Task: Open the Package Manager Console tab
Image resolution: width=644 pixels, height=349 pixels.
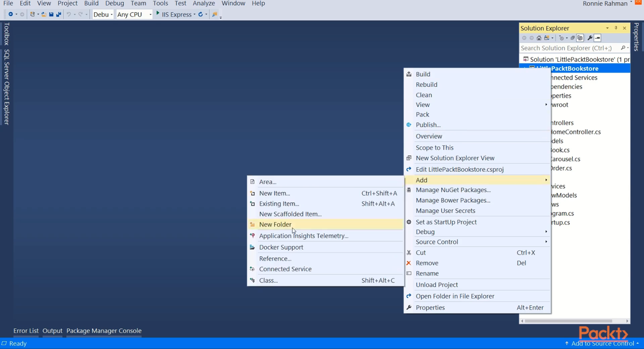Action: click(x=104, y=331)
